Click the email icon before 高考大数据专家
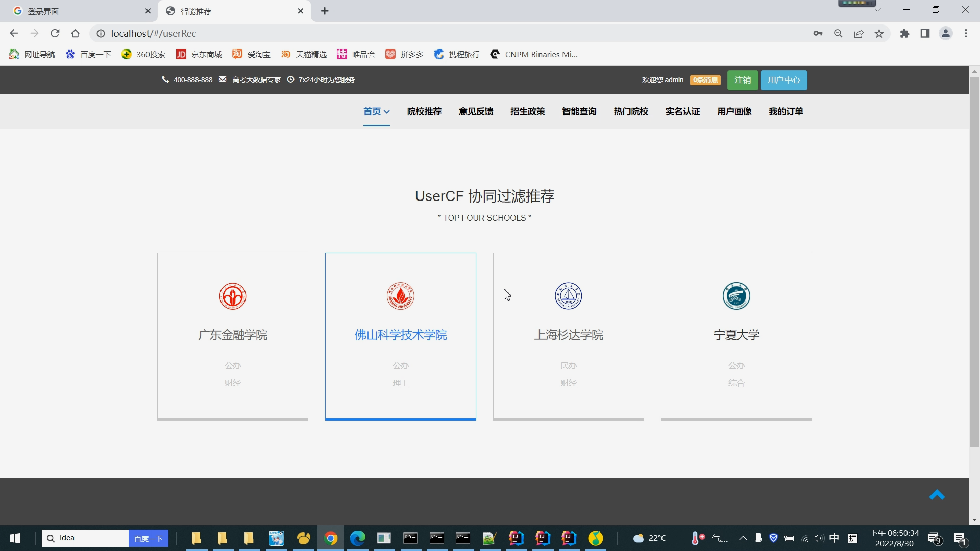The image size is (980, 551). click(x=223, y=80)
